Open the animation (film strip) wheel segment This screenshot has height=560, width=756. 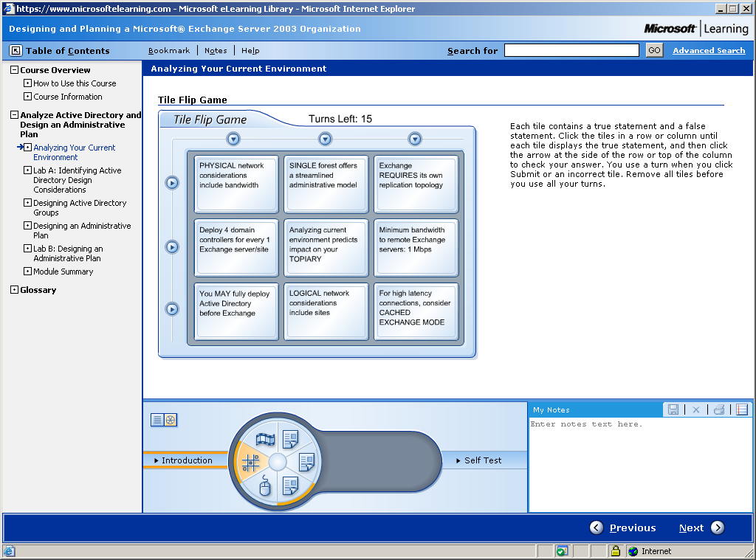(x=265, y=439)
